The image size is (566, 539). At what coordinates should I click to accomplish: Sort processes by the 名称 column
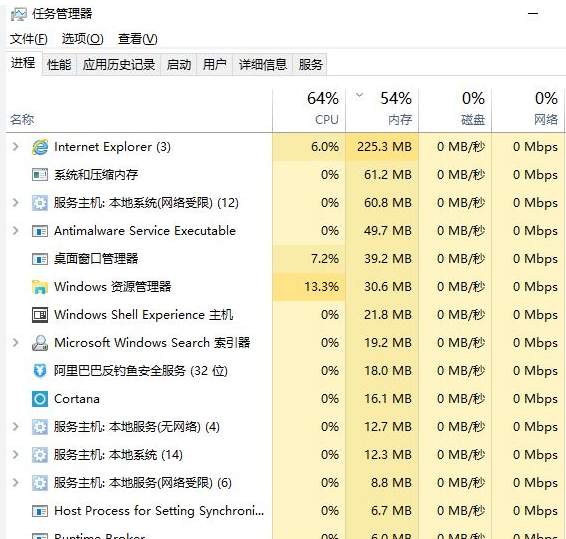pos(22,119)
